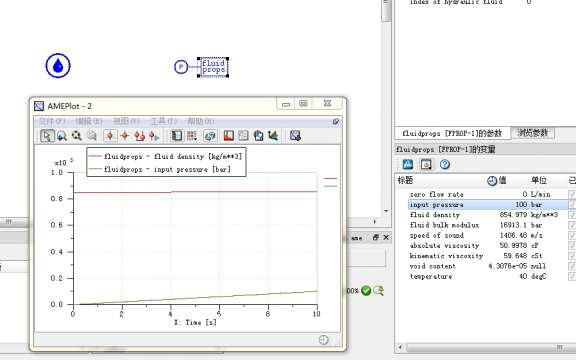Click the blue plot icon in variables panel
The height and width of the screenshot is (360, 576).
coord(408,164)
